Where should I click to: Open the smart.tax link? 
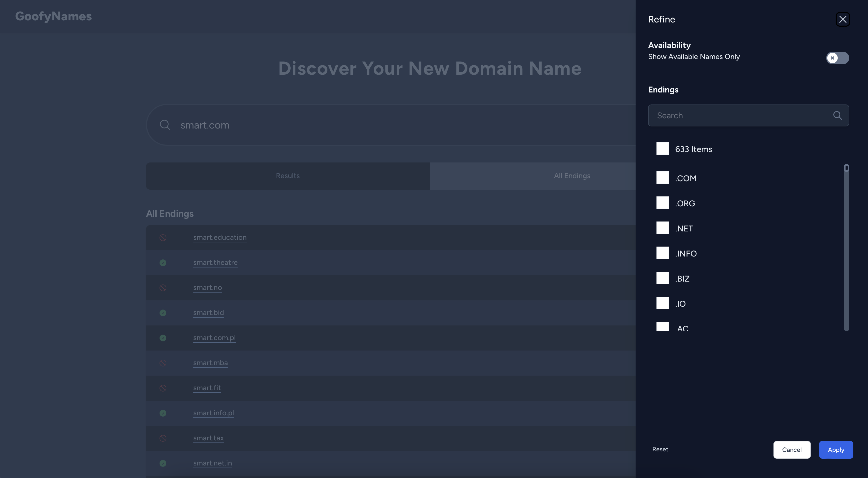click(208, 438)
